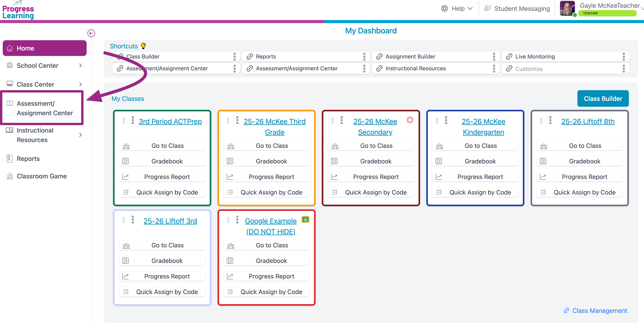Open kebab menu on Google Example card

point(237,220)
